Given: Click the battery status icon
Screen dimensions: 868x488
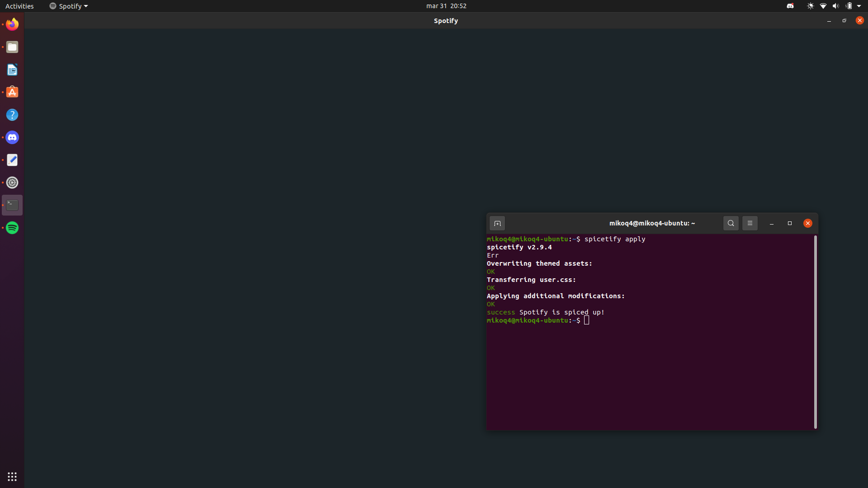Looking at the screenshot, I should tap(849, 6).
